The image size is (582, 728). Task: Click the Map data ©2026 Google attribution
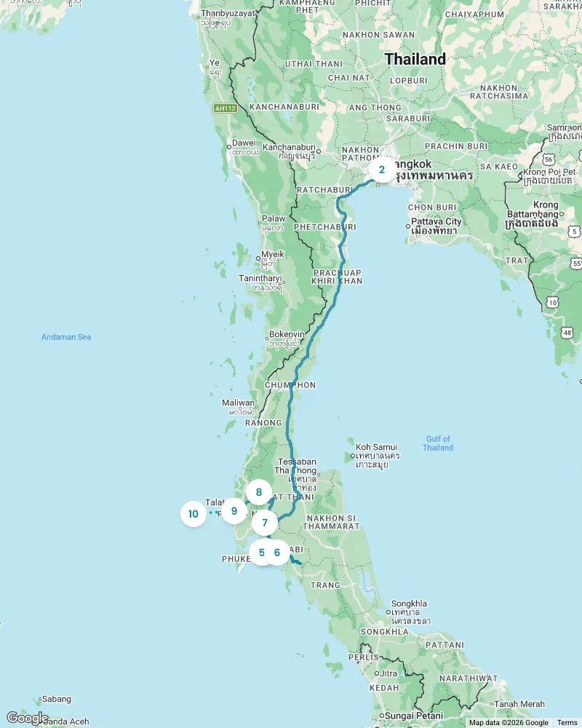click(509, 723)
